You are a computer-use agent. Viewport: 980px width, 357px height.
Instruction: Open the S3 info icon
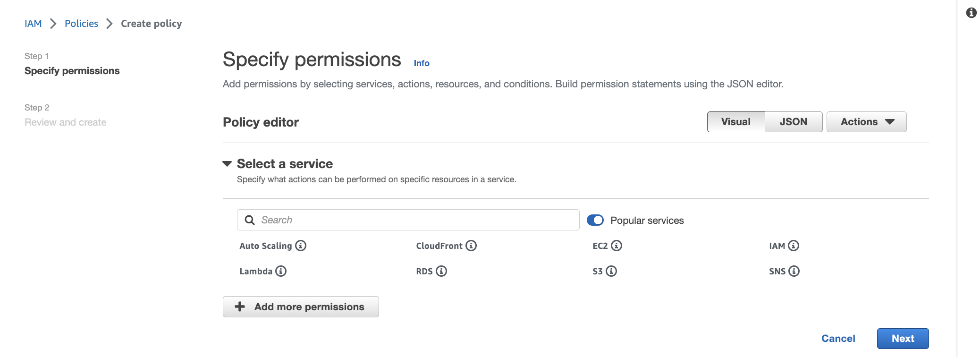pos(611,271)
